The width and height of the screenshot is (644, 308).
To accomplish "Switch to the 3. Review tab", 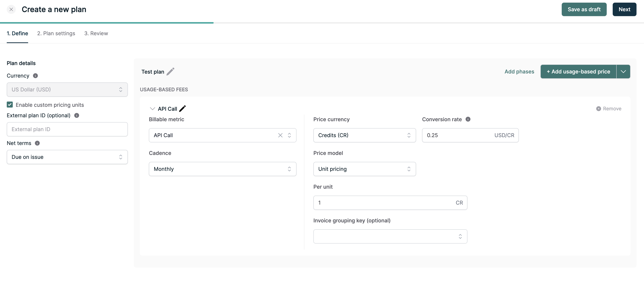I will click(96, 33).
